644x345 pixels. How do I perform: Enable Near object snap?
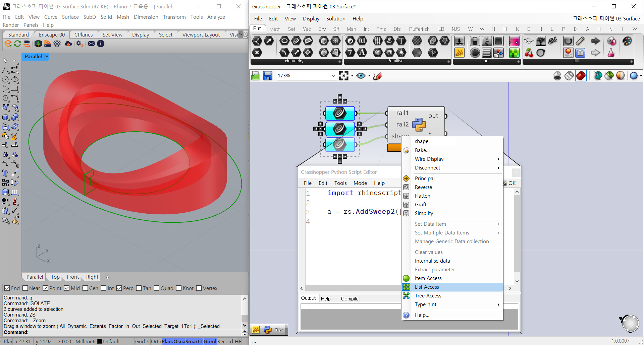[x=25, y=288]
